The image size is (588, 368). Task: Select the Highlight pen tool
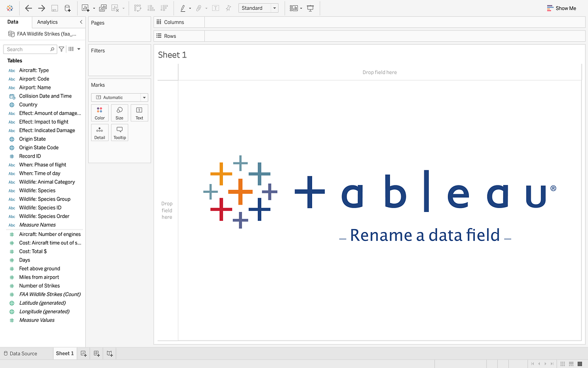click(x=182, y=8)
